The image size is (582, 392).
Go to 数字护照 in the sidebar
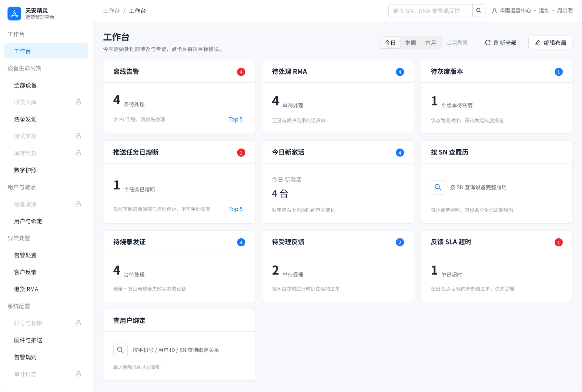coord(46,170)
